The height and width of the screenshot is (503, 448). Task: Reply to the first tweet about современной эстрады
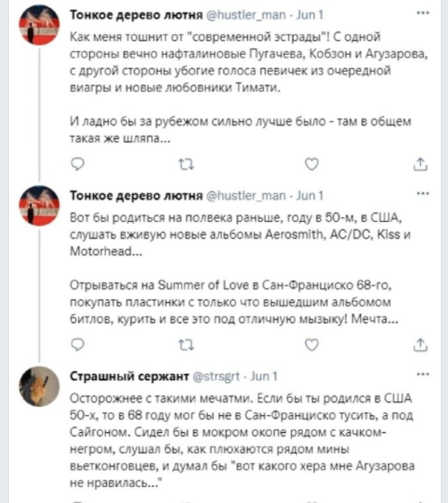pyautogui.click(x=77, y=163)
